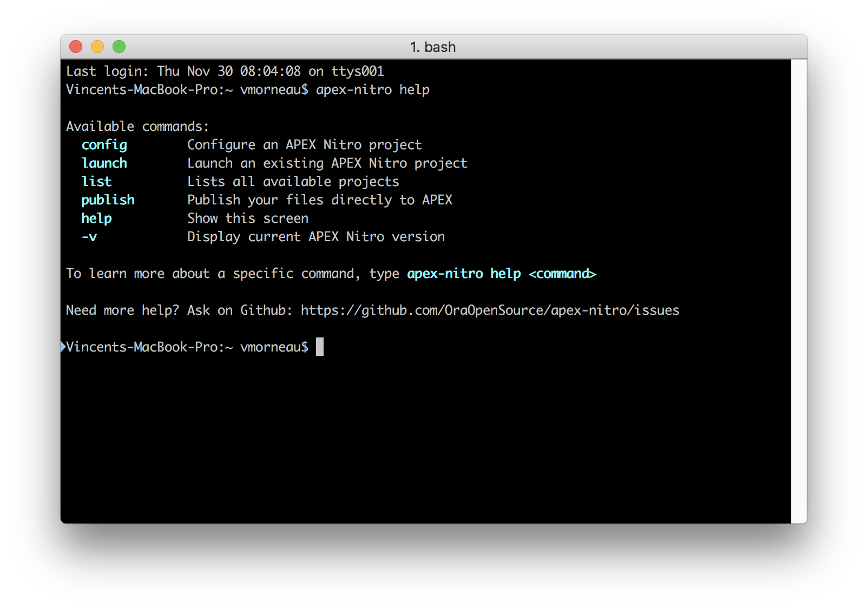Click the blue prompt mark triangle
Screen dimensions: 868x610
click(x=63, y=347)
